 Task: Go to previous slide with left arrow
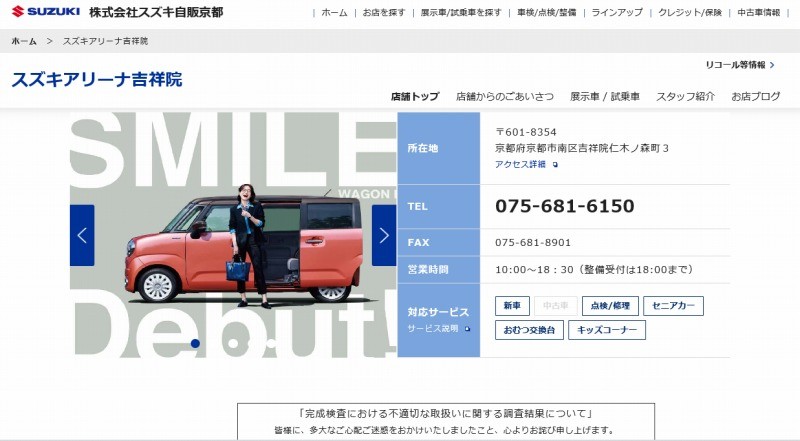click(82, 235)
